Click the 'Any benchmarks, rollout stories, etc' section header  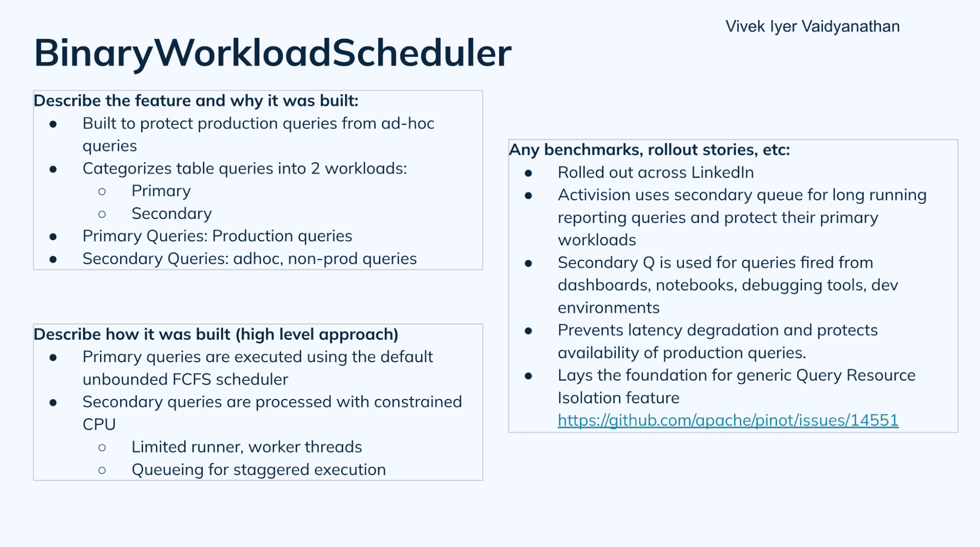pos(646,149)
